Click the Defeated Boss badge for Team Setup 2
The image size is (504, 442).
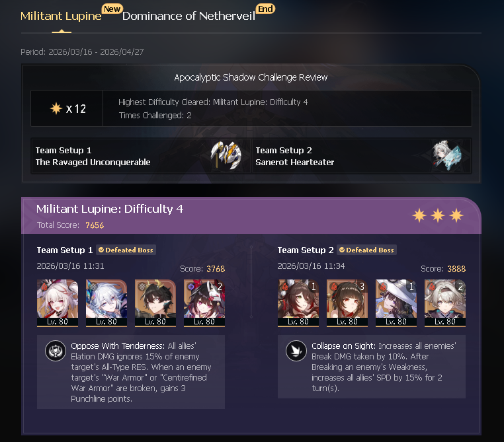[x=366, y=250]
